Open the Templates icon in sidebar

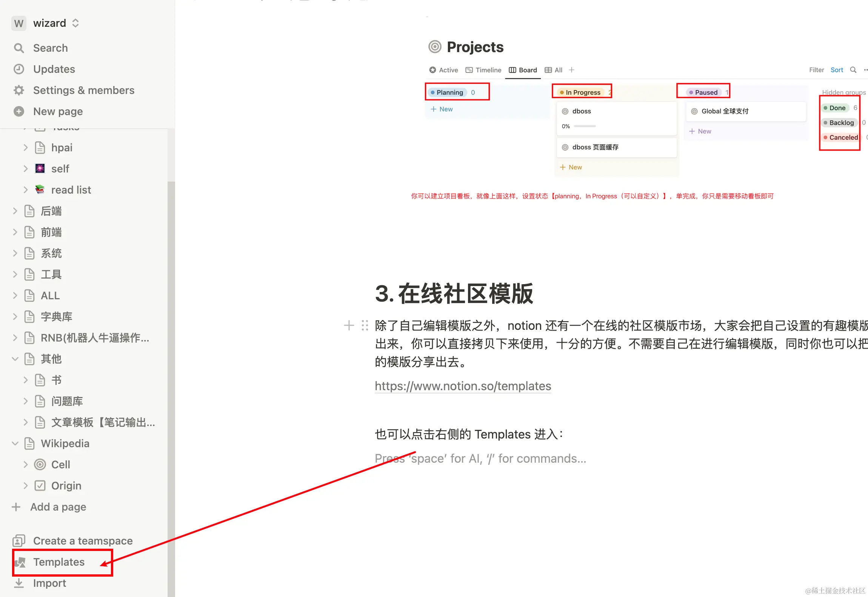click(x=20, y=562)
